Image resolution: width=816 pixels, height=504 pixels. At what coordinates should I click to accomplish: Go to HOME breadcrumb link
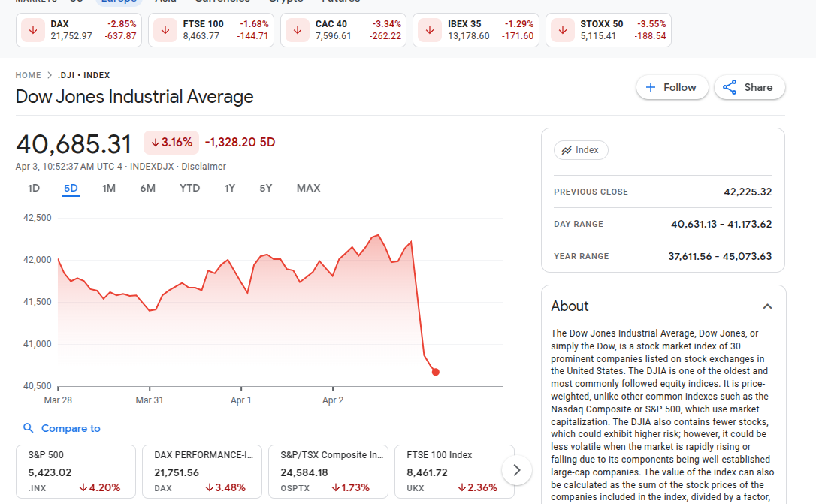tap(29, 75)
